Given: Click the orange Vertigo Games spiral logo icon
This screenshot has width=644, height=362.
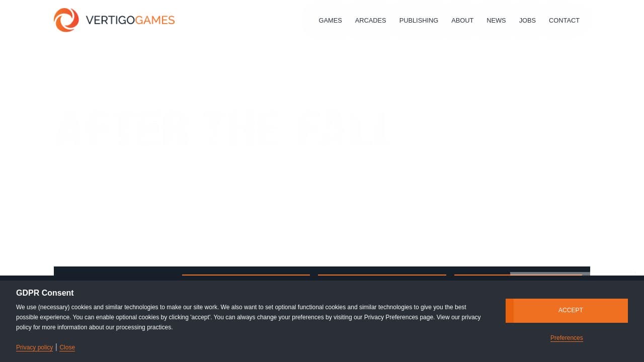Looking at the screenshot, I should click(x=66, y=20).
